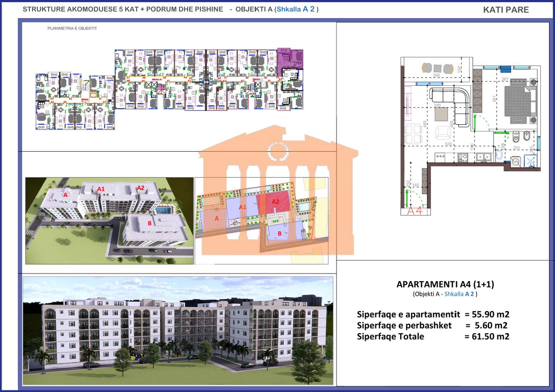Click the APARTAMENTI A4 (1+1) heading
The width and height of the screenshot is (555, 392).
pyautogui.click(x=445, y=285)
